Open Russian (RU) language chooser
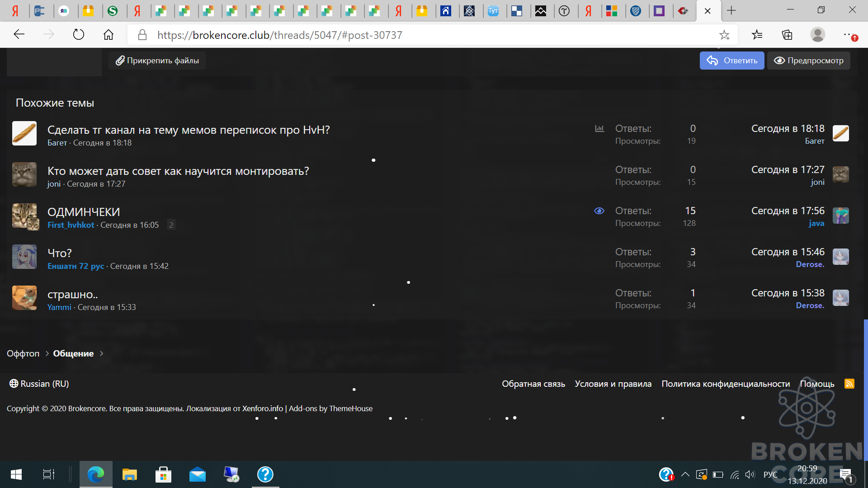 pyautogui.click(x=39, y=384)
